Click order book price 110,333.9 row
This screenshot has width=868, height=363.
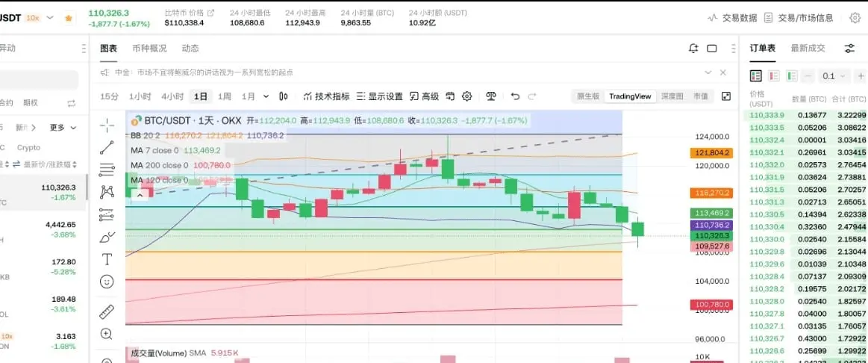pyautogui.click(x=805, y=115)
